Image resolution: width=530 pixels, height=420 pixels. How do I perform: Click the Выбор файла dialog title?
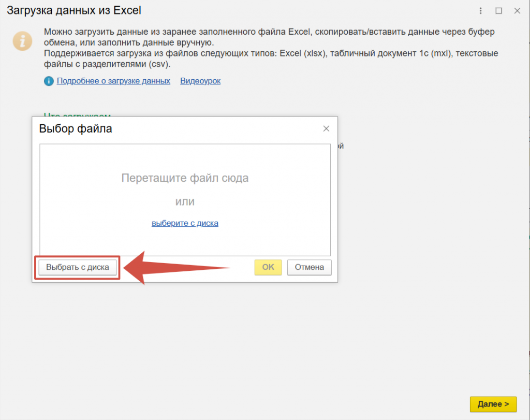click(76, 128)
